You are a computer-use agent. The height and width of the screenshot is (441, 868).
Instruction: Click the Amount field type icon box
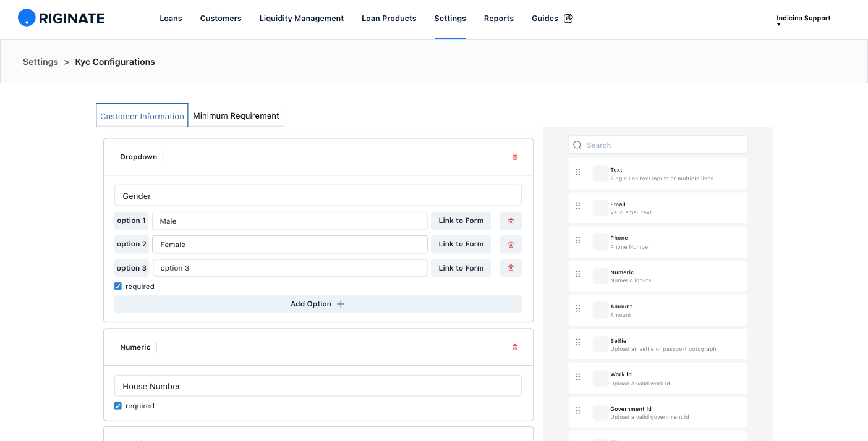pyautogui.click(x=600, y=310)
